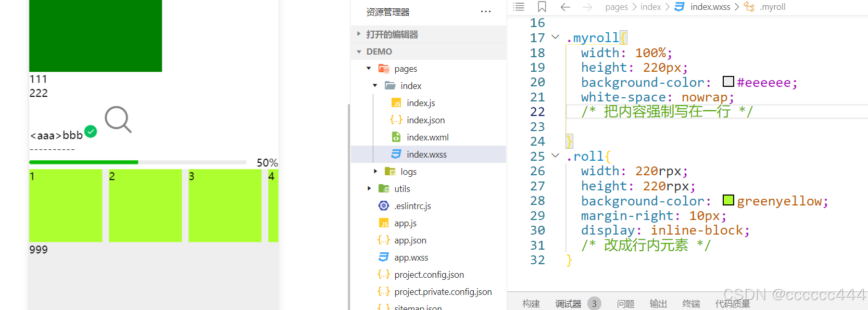
Task: Expand the utils folder arrow
Action: pos(369,189)
